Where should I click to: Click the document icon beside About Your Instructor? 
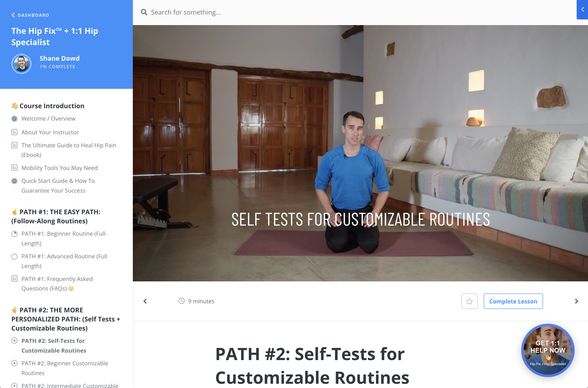coord(14,132)
